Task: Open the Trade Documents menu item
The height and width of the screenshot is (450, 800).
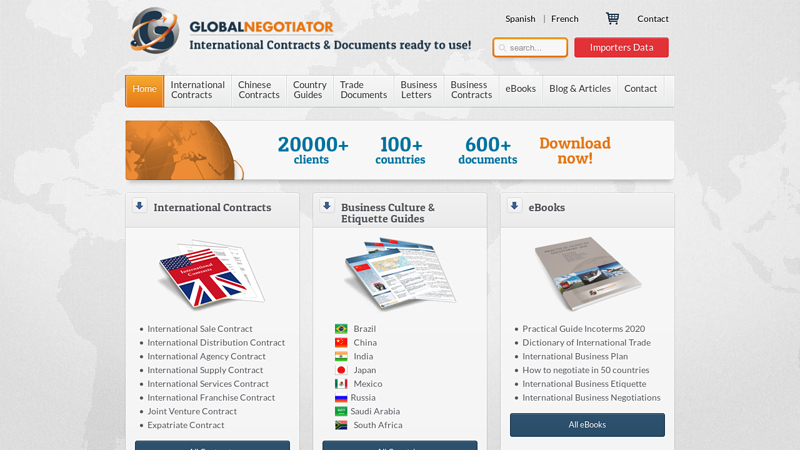Action: (x=363, y=90)
